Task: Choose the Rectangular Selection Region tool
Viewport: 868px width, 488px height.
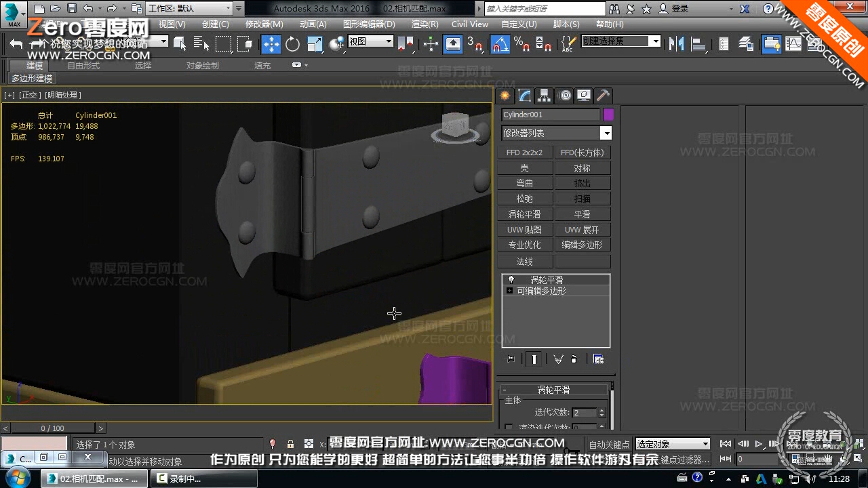Action: (223, 44)
